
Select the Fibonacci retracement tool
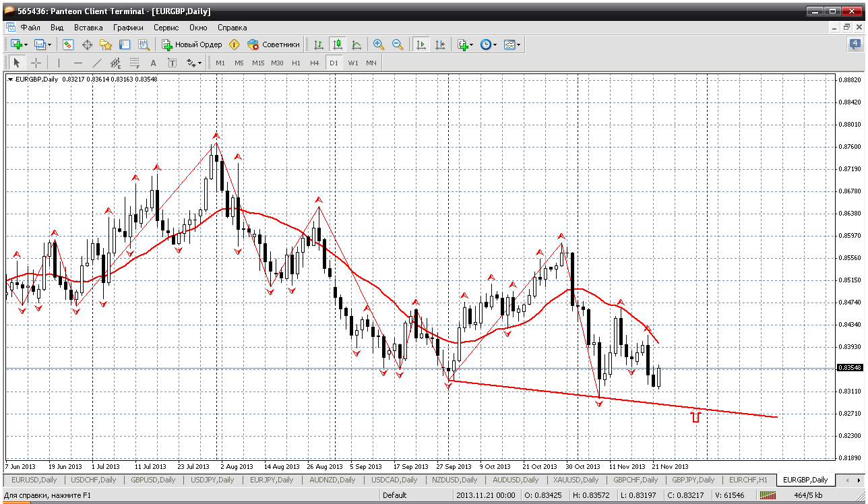[134, 63]
